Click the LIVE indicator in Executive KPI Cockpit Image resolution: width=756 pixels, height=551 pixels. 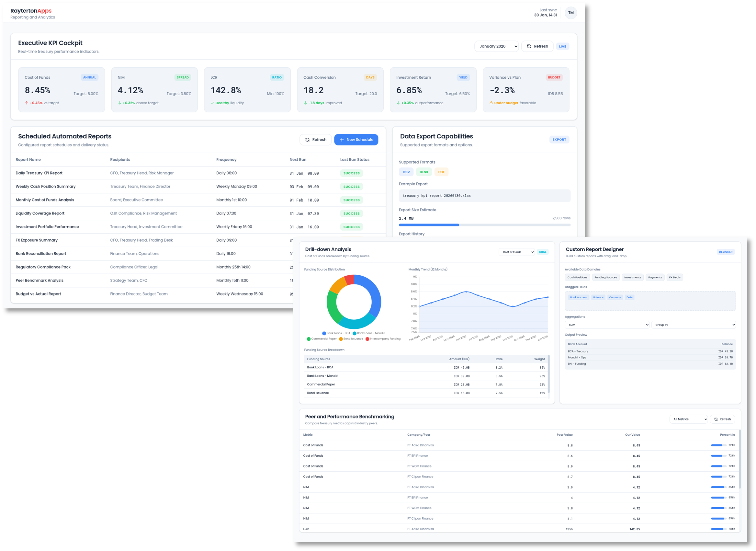point(562,46)
